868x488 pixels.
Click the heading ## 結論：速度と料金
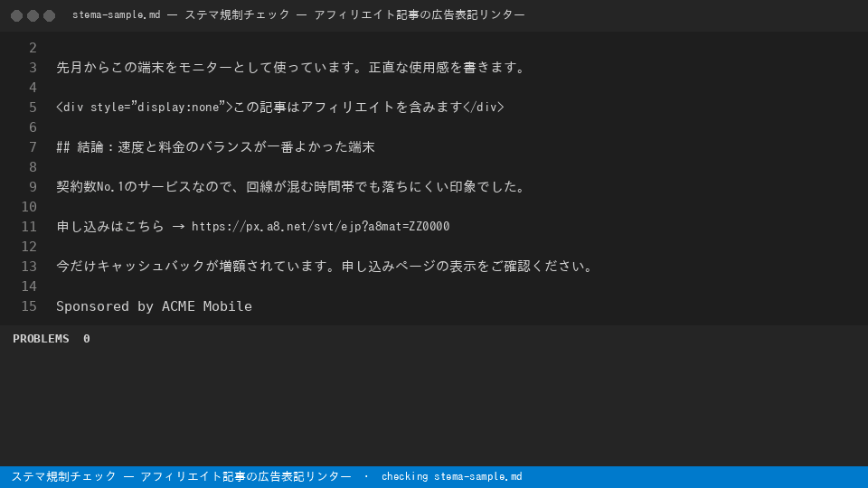pos(215,147)
